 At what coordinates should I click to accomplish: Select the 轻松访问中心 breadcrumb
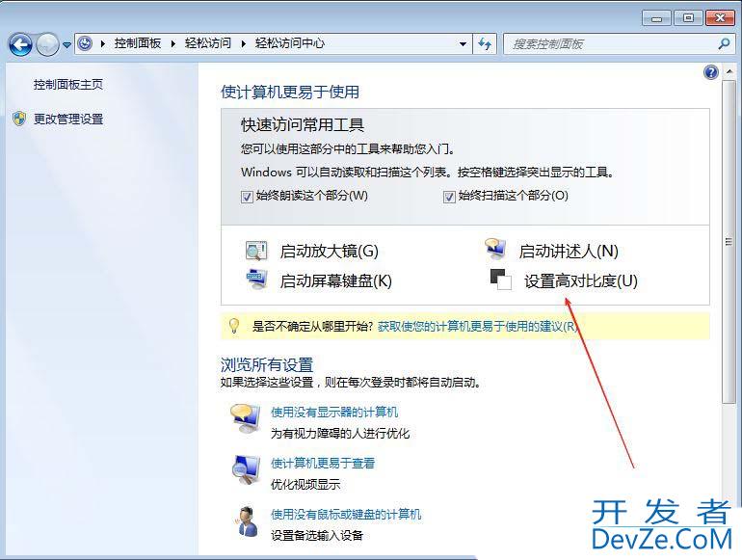tap(290, 43)
